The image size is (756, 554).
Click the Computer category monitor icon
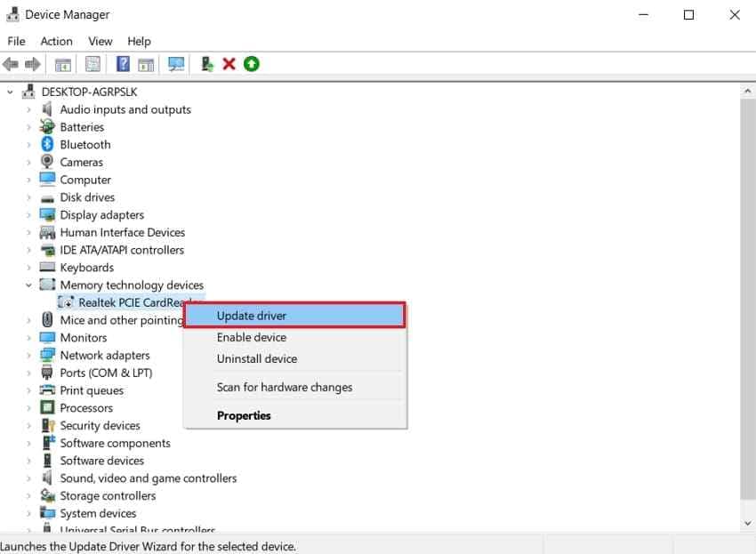pos(47,179)
